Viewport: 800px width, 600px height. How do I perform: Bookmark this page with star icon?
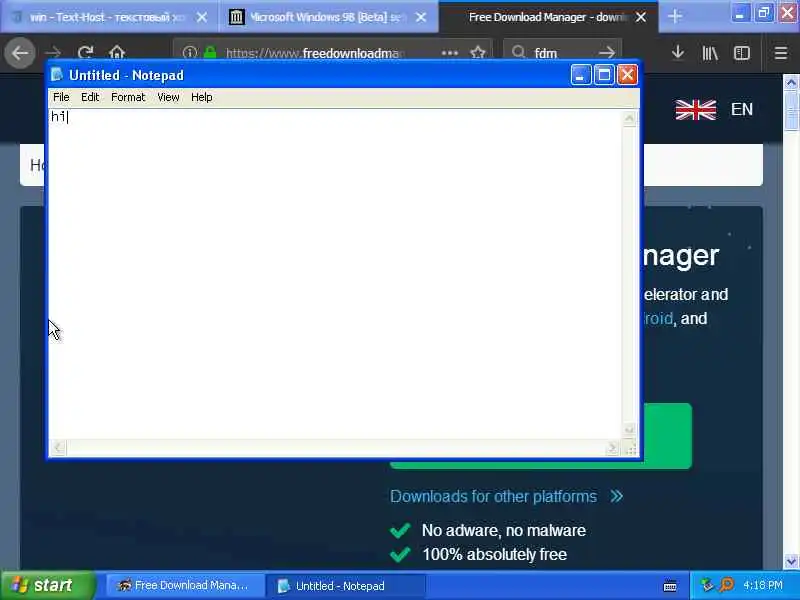(478, 53)
